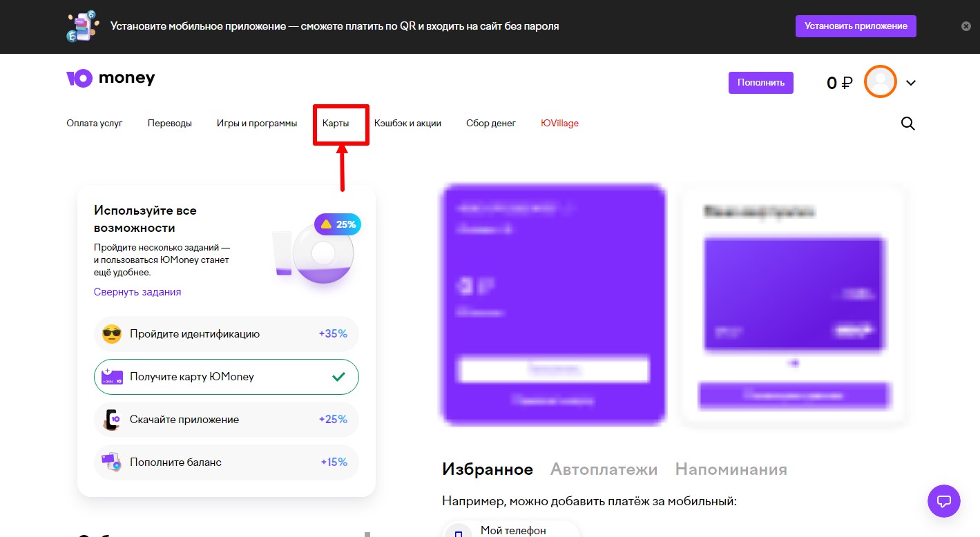The width and height of the screenshot is (980, 537).
Task: Click the phone icon beside Скачайте приложение
Action: pos(112,420)
